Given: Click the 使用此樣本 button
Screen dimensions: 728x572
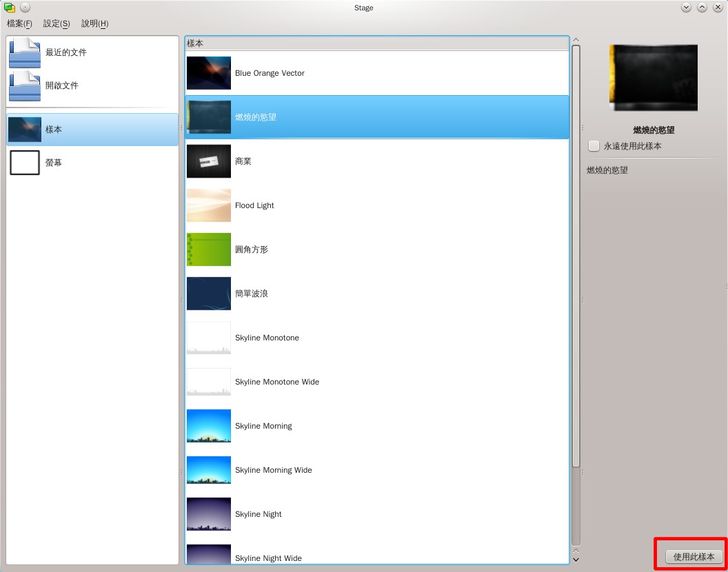Looking at the screenshot, I should [694, 557].
